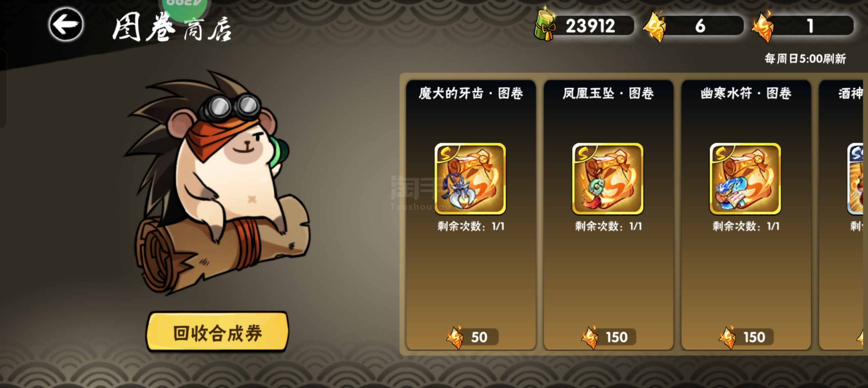This screenshot has width=868, height=388.
Task: Select the 凤凰玉坠 scroll item icon
Action: [x=608, y=179]
